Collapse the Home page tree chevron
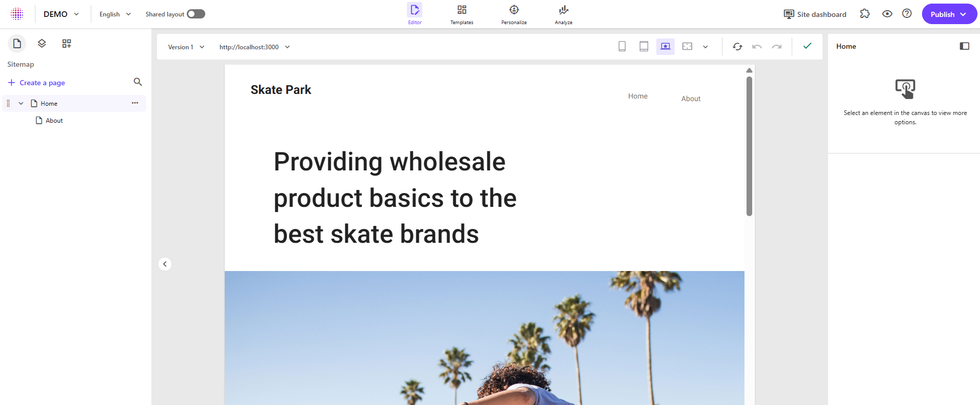 click(21, 103)
